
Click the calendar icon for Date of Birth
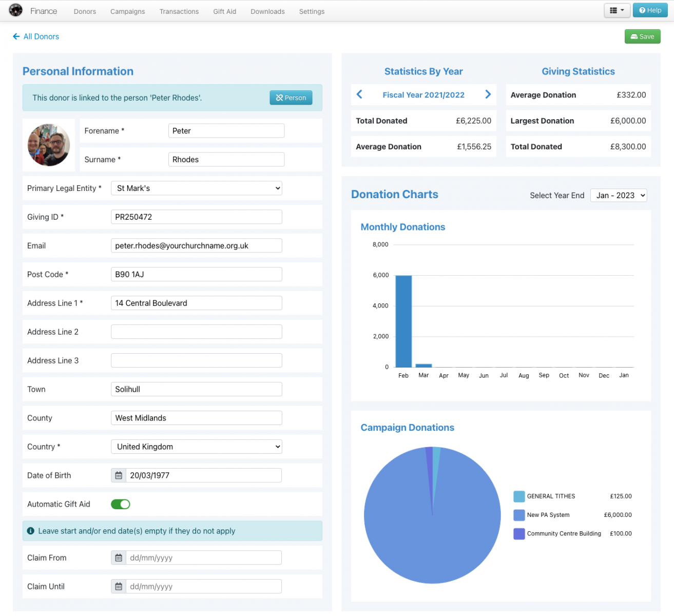click(119, 475)
